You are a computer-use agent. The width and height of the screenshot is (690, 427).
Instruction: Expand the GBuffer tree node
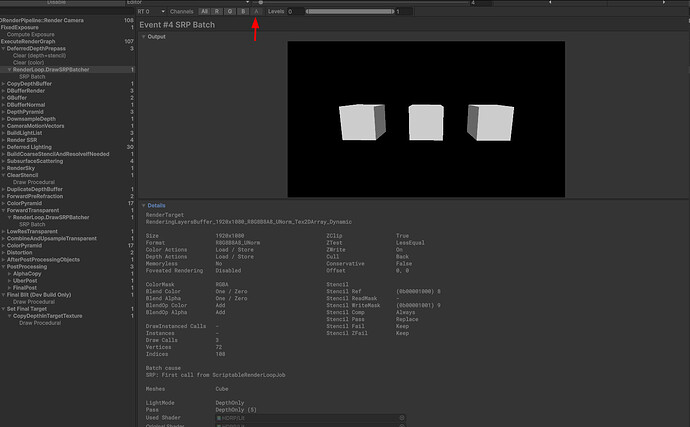point(3,97)
